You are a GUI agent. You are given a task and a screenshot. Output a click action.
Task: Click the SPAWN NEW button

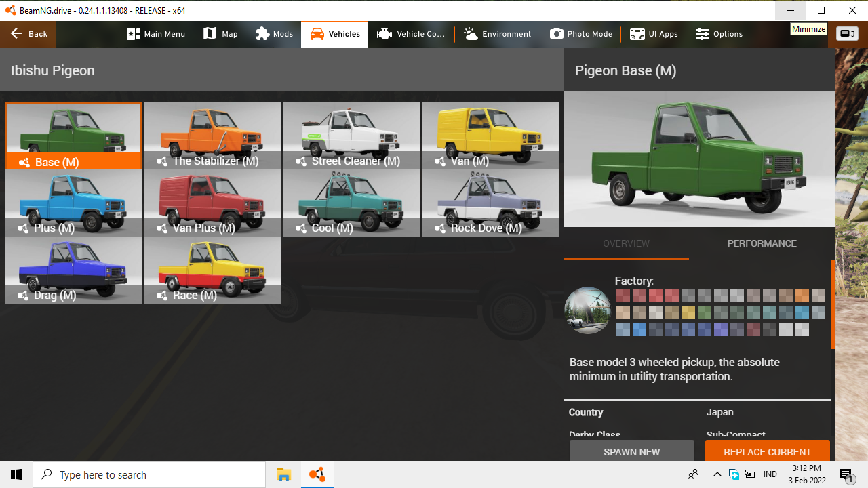(x=632, y=451)
